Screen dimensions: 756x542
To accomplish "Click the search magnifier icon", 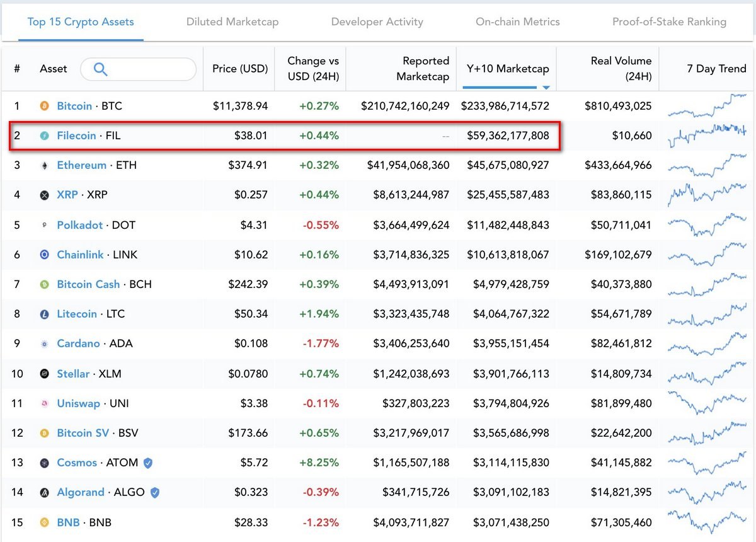I will pos(100,69).
